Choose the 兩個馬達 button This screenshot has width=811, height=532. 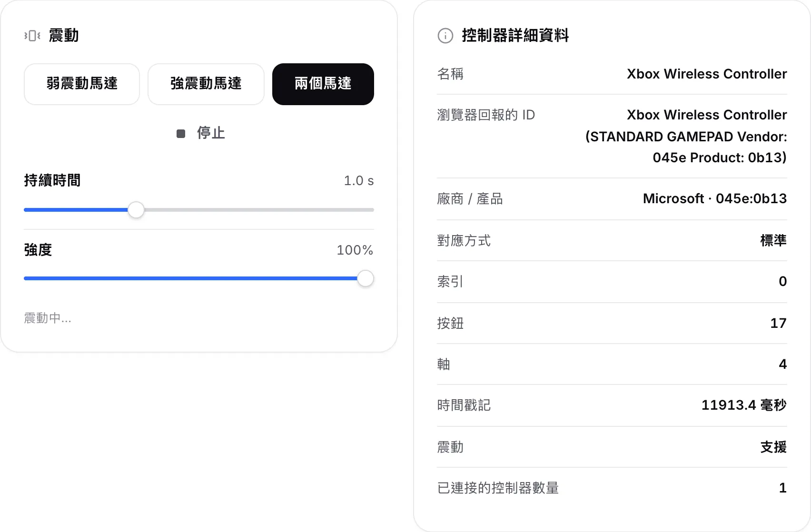coord(323,84)
